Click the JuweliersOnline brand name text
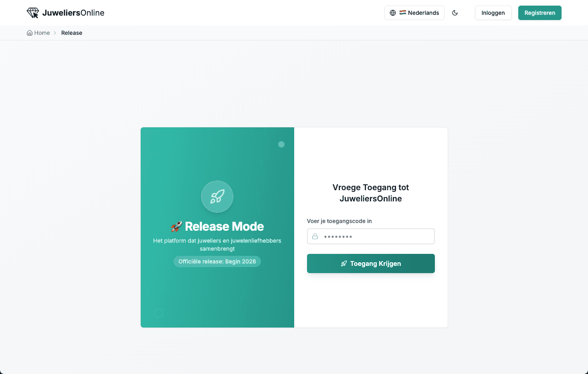 pos(73,13)
